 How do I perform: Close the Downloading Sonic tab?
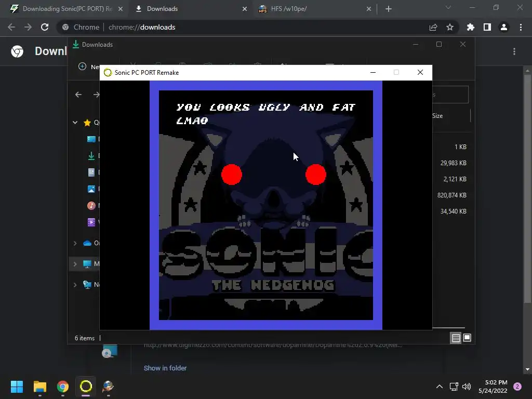121,9
